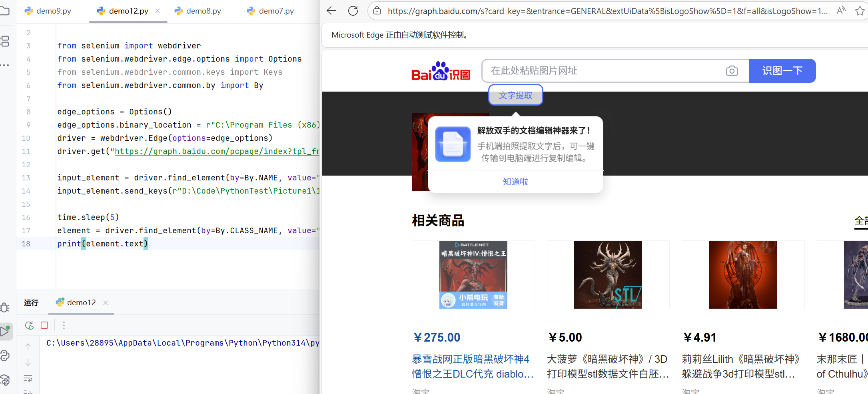Open the red Lilith product thumbnail
Image resolution: width=868 pixels, height=394 pixels.
[743, 275]
